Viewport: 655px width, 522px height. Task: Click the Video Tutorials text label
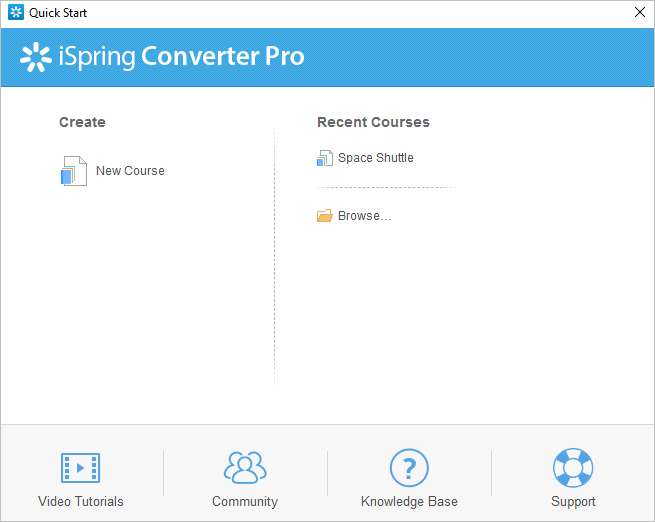[x=80, y=502]
